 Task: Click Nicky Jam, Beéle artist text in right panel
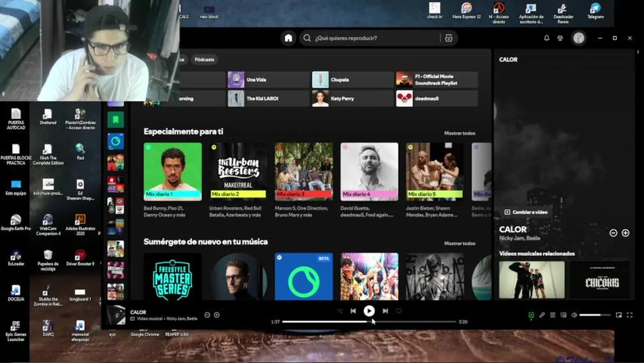(x=520, y=238)
